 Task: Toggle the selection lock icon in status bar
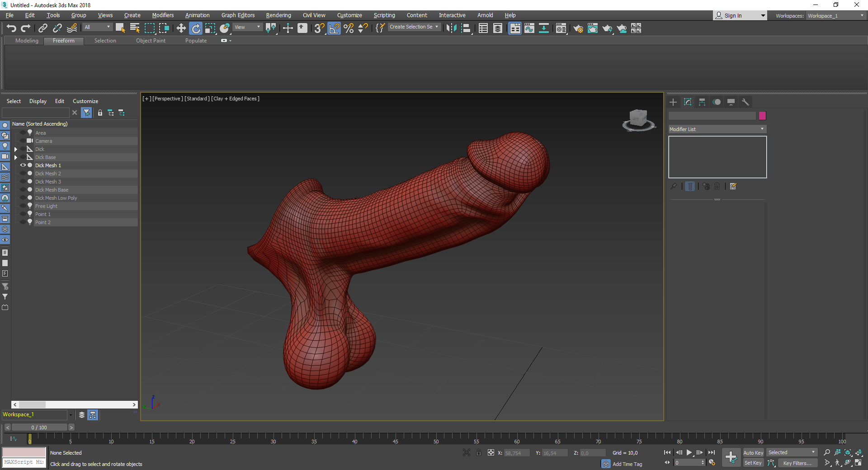pos(479,452)
